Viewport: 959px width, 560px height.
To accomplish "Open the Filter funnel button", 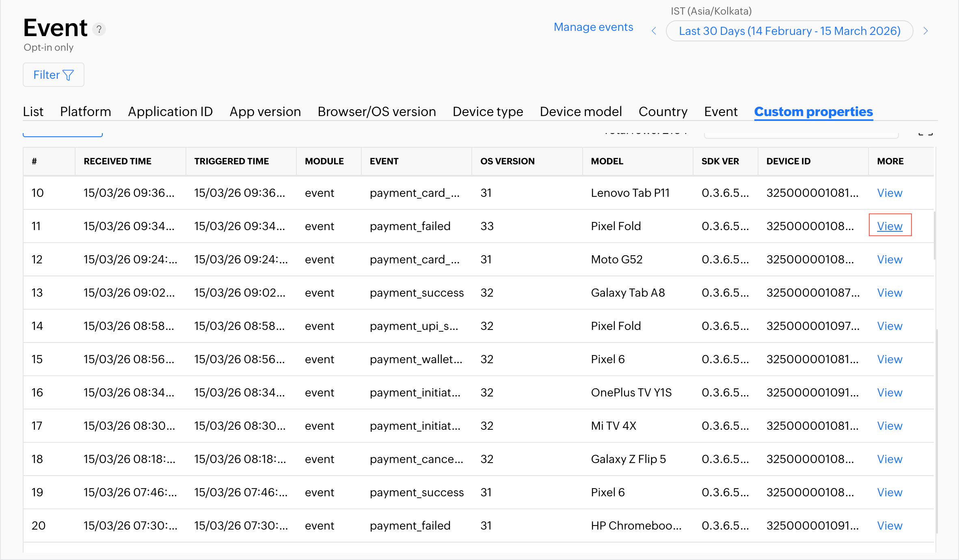I will click(53, 75).
